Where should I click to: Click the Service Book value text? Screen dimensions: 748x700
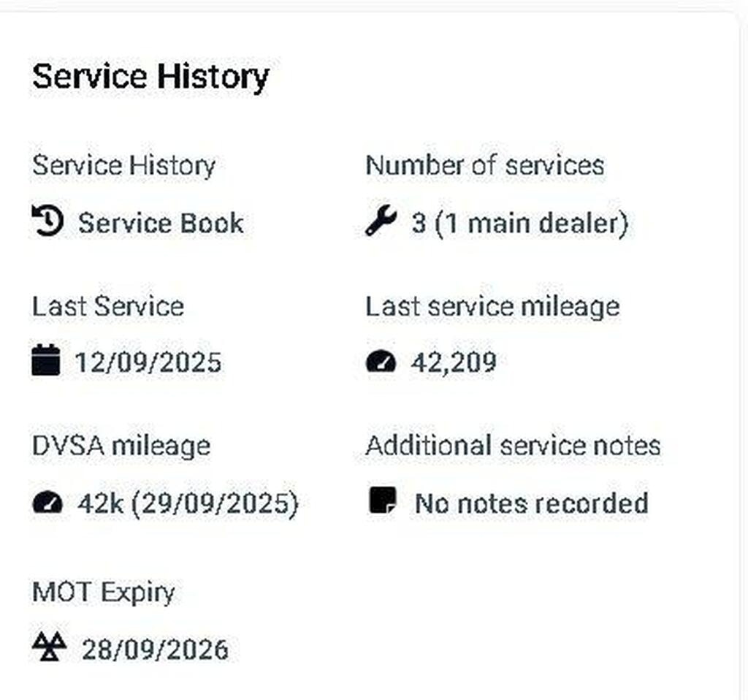(161, 223)
